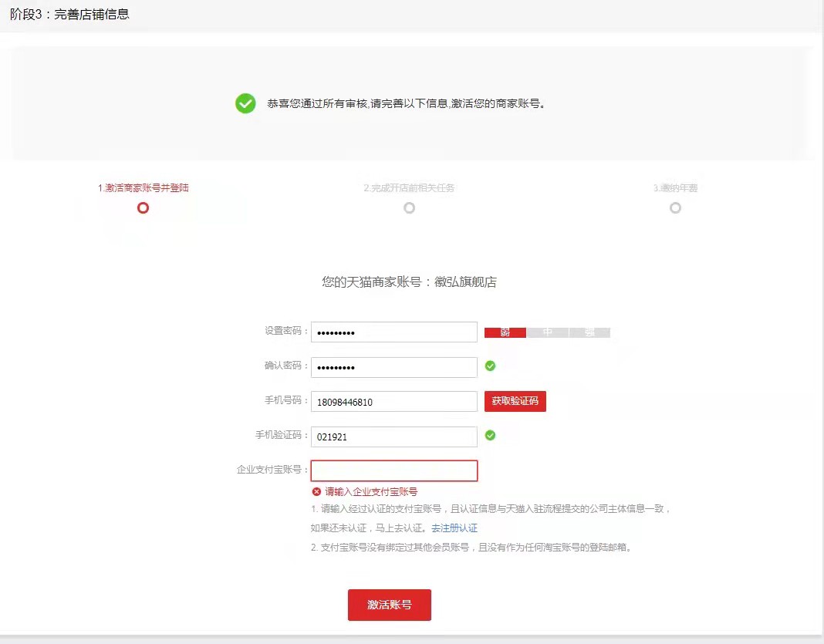The width and height of the screenshot is (824, 644).
Task: Click the text 您的天猫商家账号：徽弘旗舰店
Action: [x=410, y=282]
